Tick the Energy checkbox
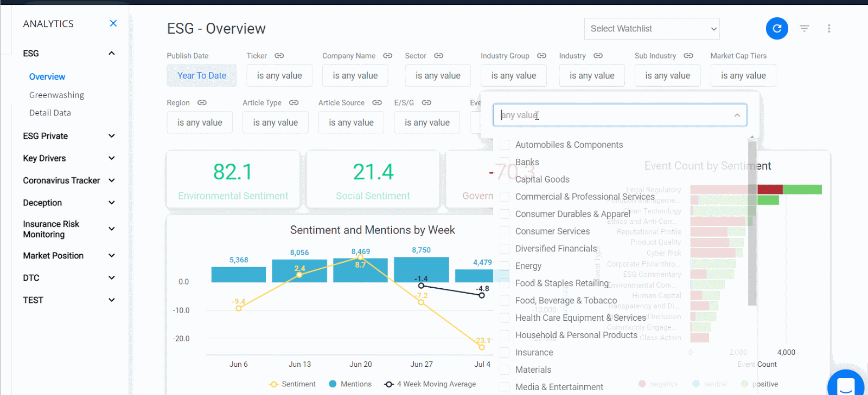Screen dimensions: 868x395 click(x=505, y=266)
